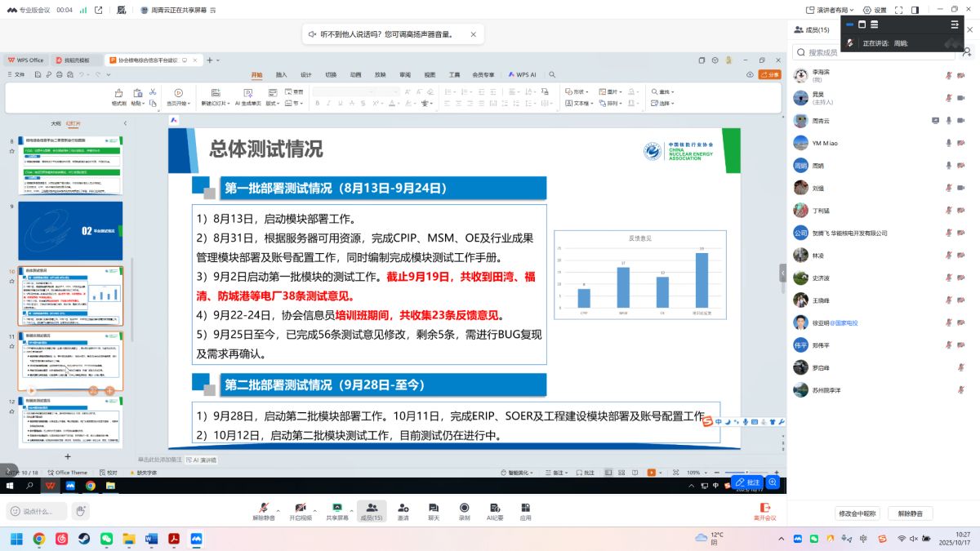This screenshot has height=551, width=980.
Task: Click the search members input field
Action: coord(874,52)
